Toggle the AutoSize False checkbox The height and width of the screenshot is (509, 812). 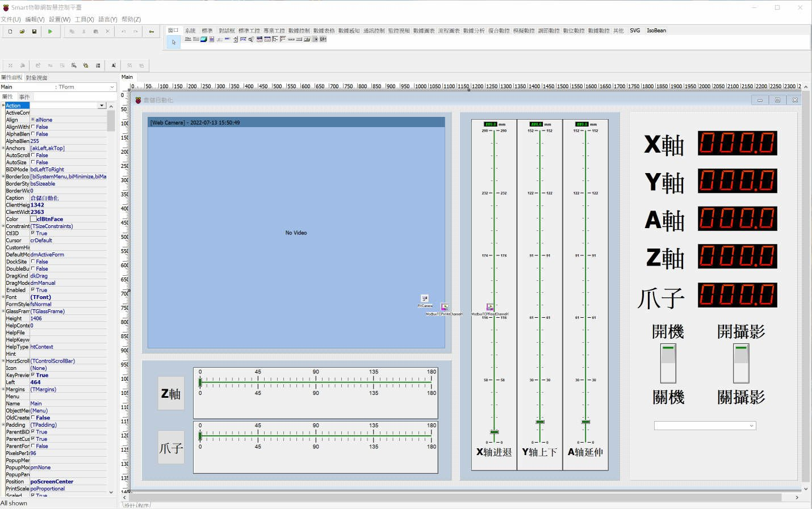(x=33, y=162)
